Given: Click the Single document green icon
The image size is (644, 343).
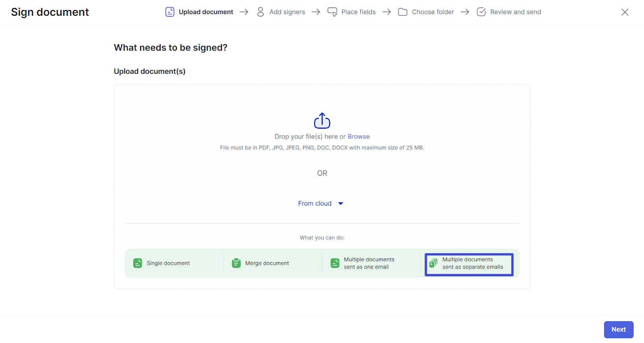Looking at the screenshot, I should coord(138,263).
